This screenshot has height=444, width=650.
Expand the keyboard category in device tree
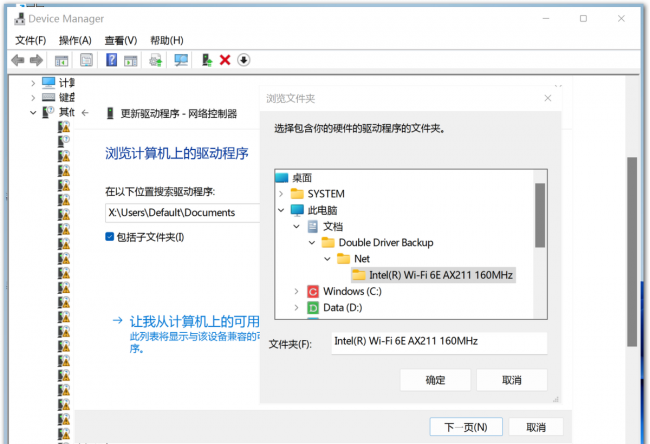[x=33, y=98]
